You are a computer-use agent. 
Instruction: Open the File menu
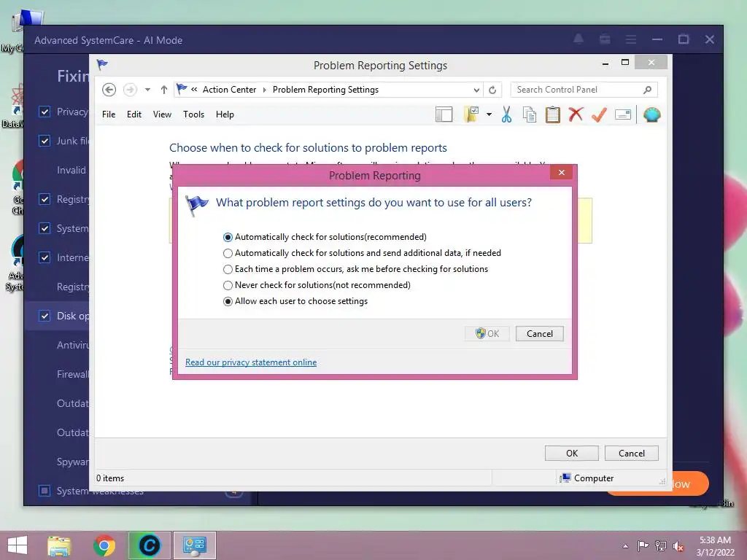coord(109,114)
